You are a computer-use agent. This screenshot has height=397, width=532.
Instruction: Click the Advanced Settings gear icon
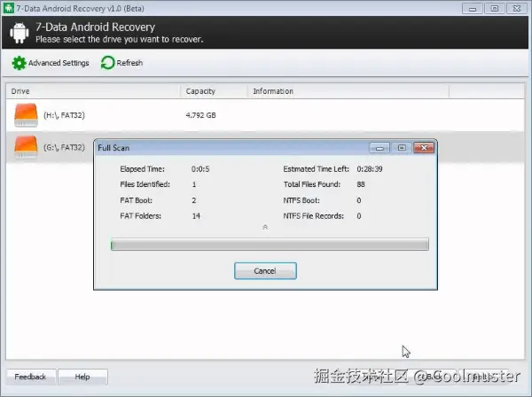click(19, 63)
